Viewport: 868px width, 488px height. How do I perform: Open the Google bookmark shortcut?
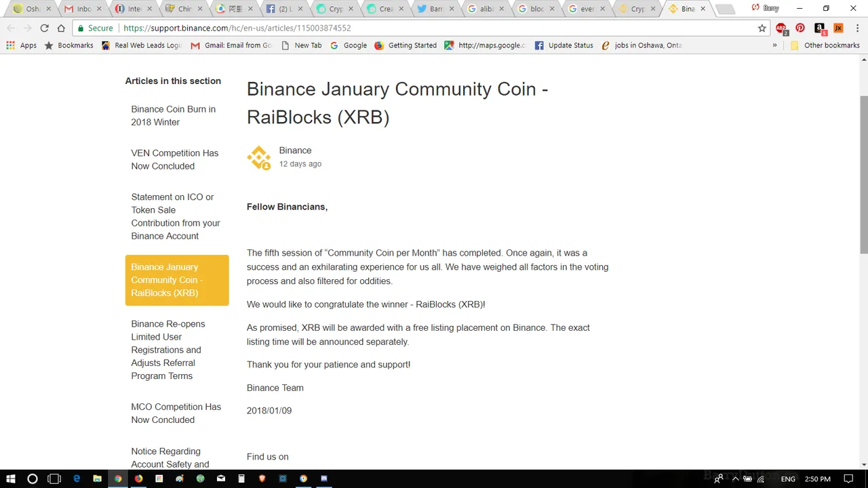(x=349, y=45)
